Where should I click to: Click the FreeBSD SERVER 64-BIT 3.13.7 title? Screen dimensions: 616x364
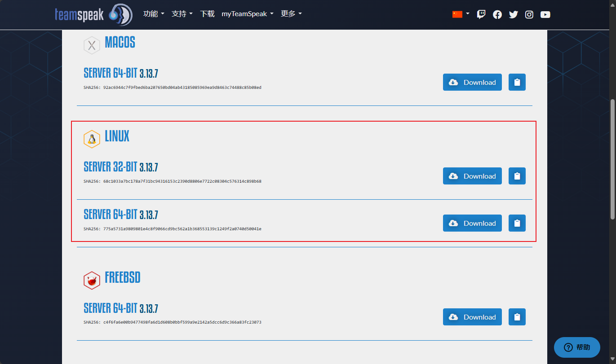121,308
